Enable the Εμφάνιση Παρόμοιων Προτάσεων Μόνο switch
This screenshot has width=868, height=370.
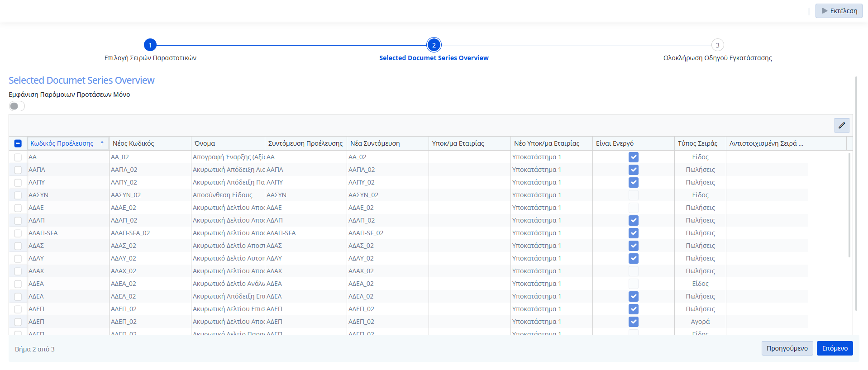17,106
